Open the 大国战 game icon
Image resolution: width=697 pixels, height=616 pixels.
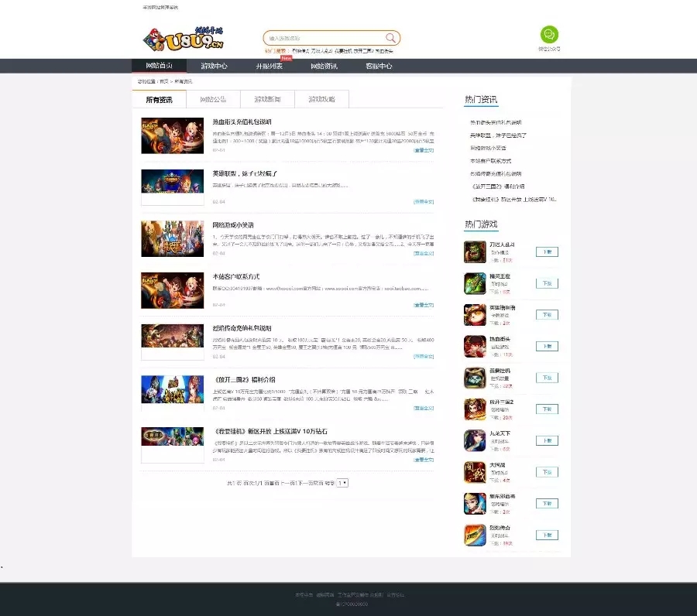tap(475, 472)
